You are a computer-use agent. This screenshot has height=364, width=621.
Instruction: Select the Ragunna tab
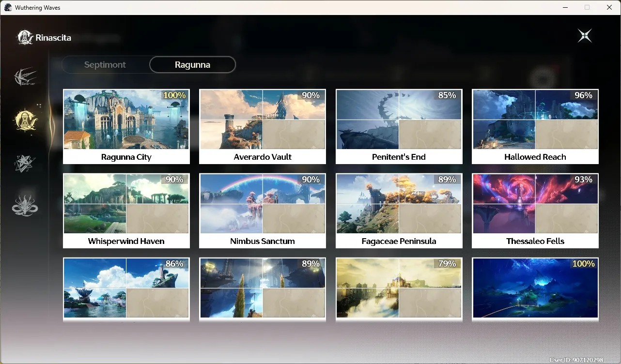(192, 64)
